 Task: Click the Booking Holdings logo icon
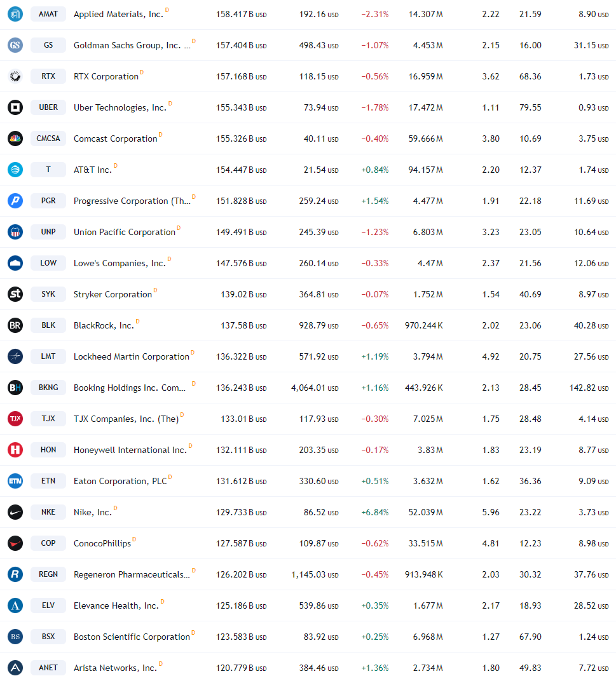(x=15, y=388)
